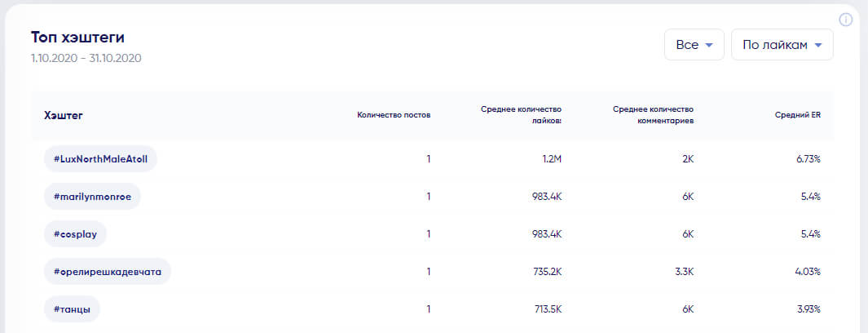Click the "Хэштег" column header
The width and height of the screenshot is (868, 333).
[64, 115]
